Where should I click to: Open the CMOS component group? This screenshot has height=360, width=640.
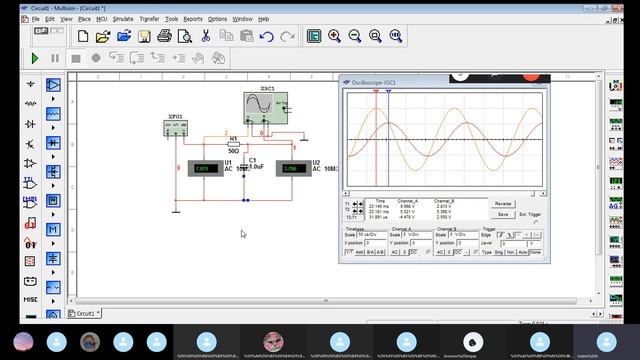pyautogui.click(x=30, y=202)
